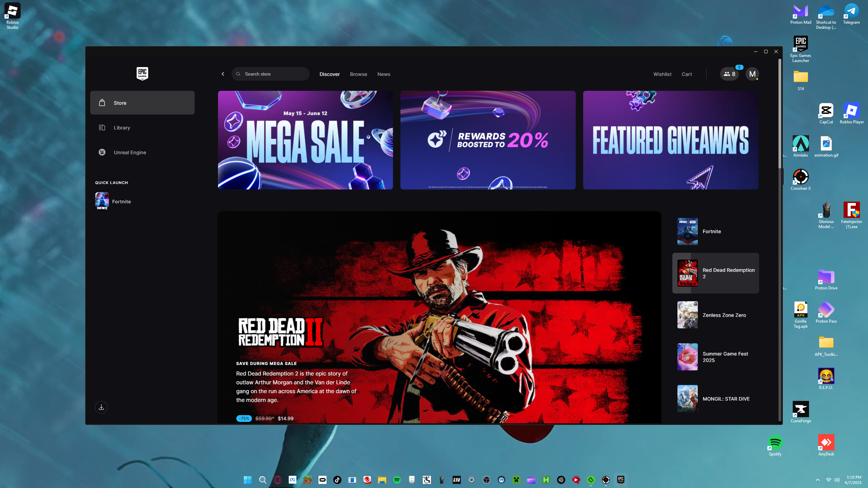Expand the system tray hidden icons chevron

coord(817,480)
